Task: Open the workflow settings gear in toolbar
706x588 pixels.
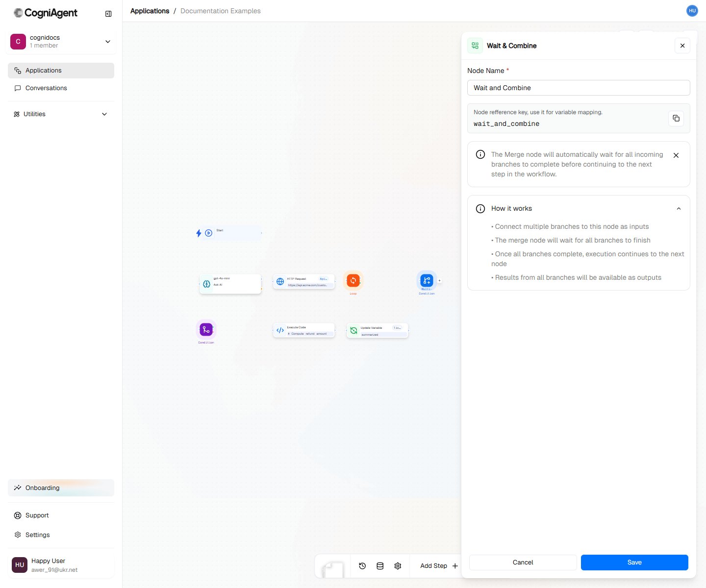Action: pyautogui.click(x=398, y=566)
